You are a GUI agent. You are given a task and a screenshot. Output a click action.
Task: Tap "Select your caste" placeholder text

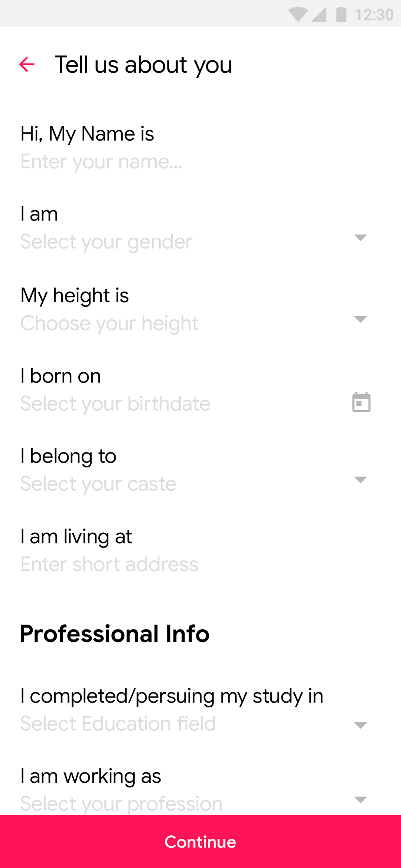tap(98, 484)
